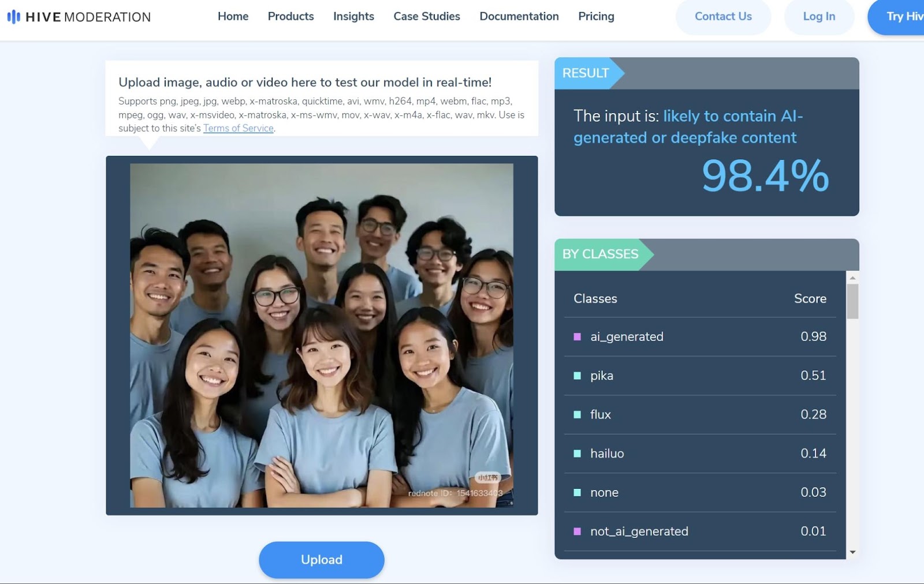The width and height of the screenshot is (924, 584).
Task: Click the Log In button
Action: click(x=818, y=17)
